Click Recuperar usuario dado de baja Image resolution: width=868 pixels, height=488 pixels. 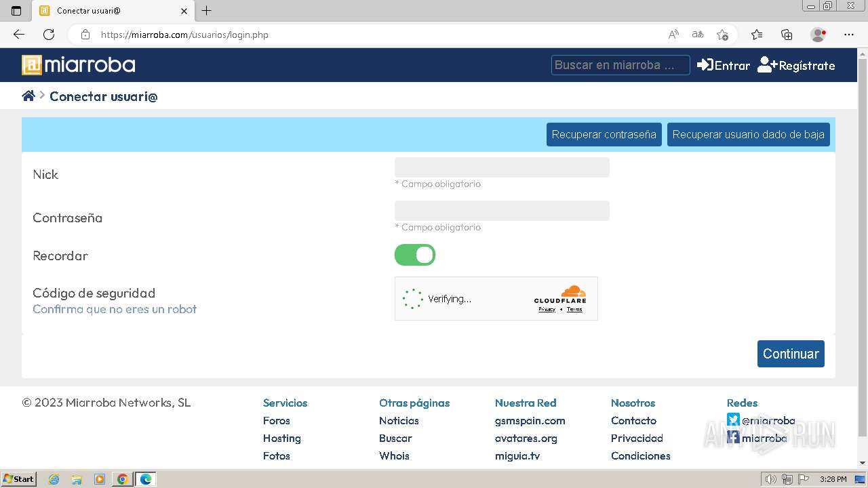749,134
